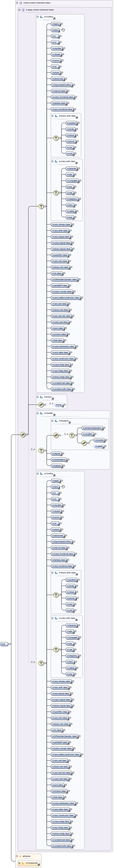Collapse the m:Qualifier group
This screenshot has width=116, height=868.
(38, 413)
